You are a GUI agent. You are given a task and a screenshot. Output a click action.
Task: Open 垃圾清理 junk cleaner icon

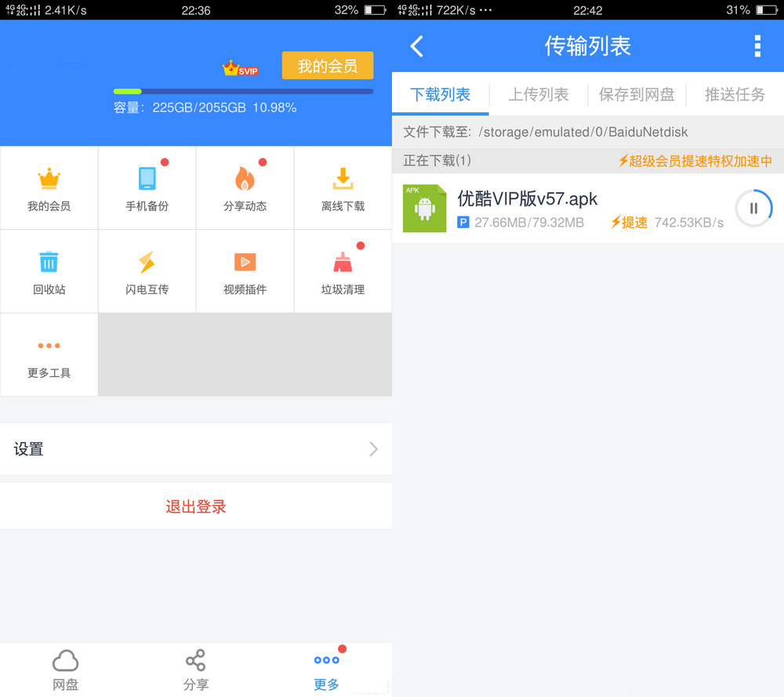(343, 262)
